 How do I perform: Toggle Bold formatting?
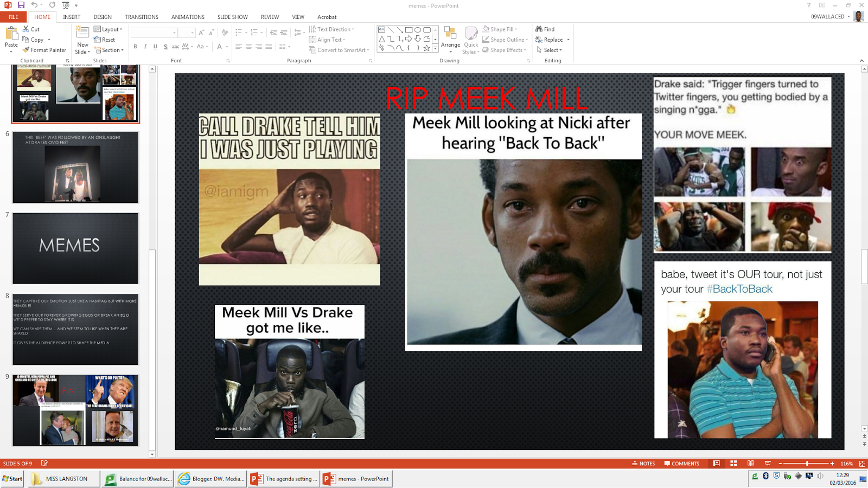point(135,47)
